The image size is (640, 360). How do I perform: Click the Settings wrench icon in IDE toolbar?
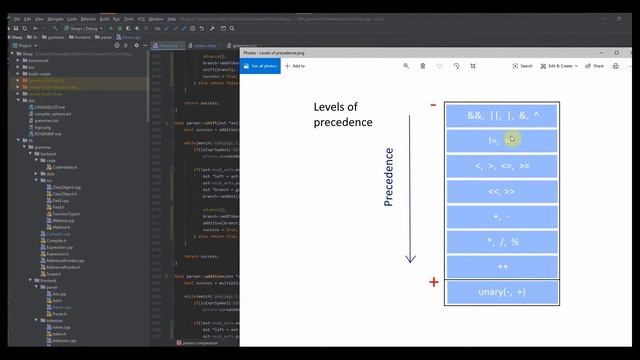tap(212, 28)
